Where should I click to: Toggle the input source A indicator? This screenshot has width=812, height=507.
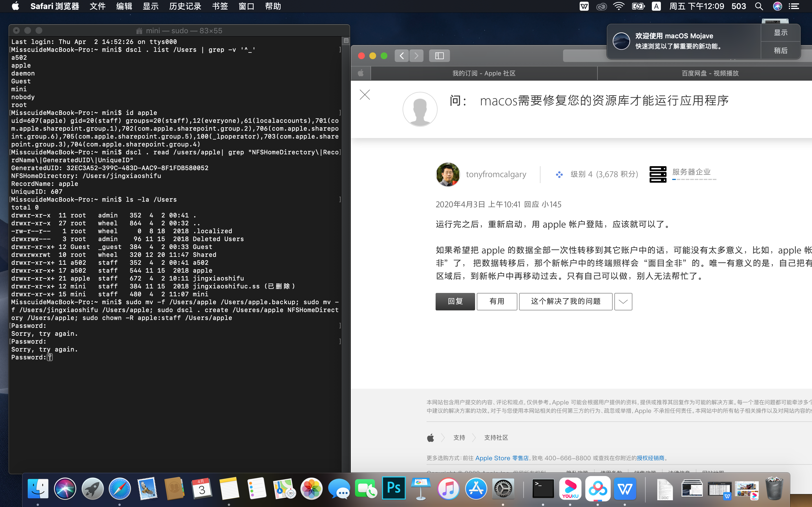(656, 6)
